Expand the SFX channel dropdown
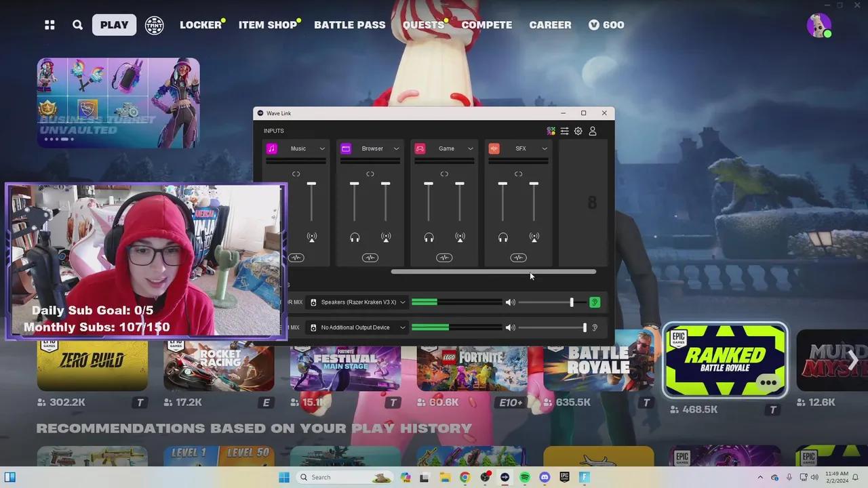This screenshot has height=488, width=868. (x=544, y=148)
